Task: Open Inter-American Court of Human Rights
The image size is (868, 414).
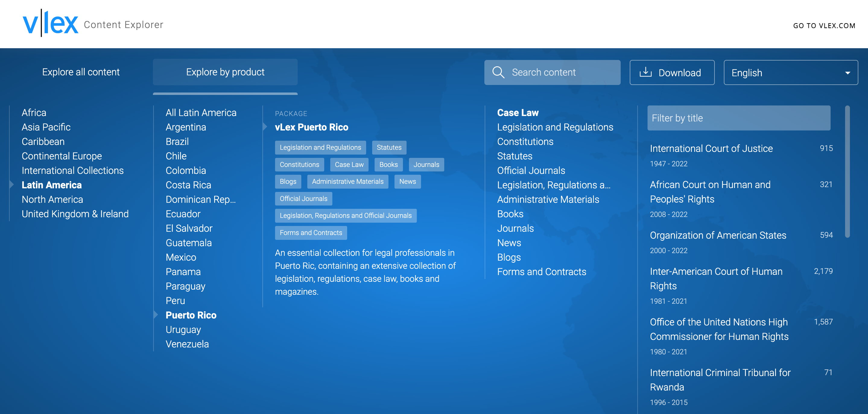Action: click(x=716, y=279)
